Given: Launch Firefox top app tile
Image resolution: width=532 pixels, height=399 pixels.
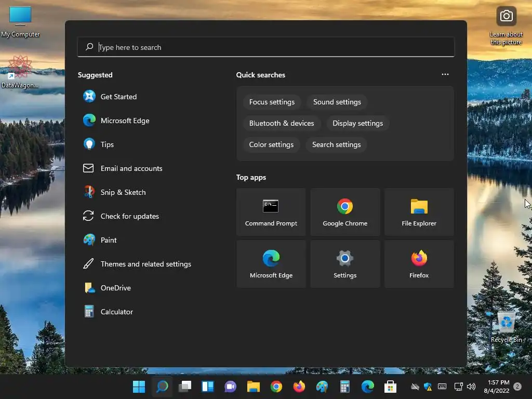Looking at the screenshot, I should (419, 264).
